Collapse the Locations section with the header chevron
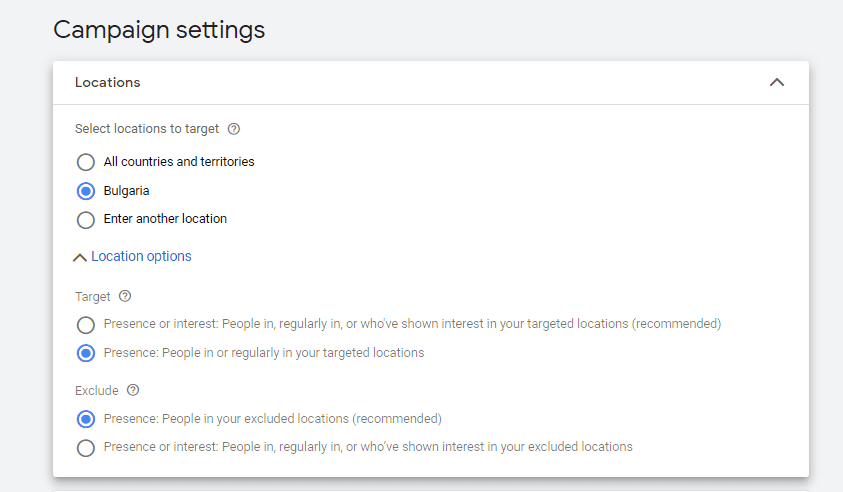843x492 pixels. coord(777,83)
